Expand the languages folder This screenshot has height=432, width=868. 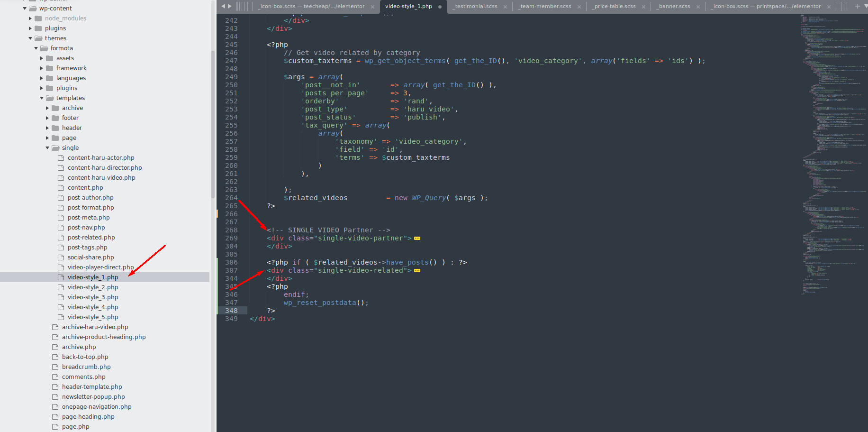(x=42, y=78)
